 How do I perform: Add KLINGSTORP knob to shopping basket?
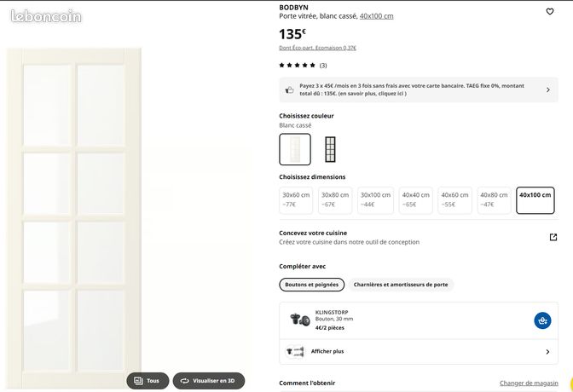coord(542,320)
